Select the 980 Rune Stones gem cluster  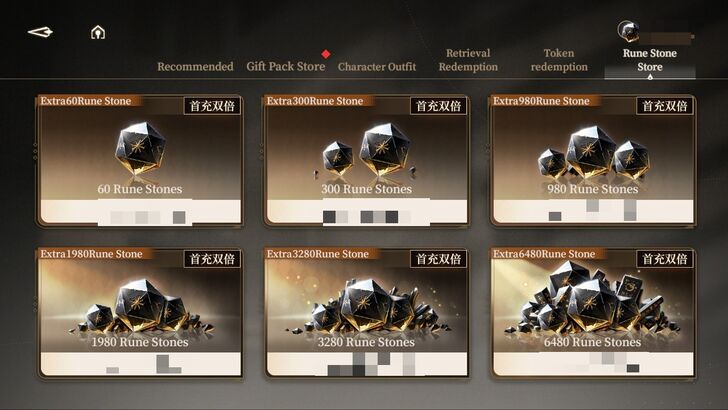pyautogui.click(x=592, y=153)
